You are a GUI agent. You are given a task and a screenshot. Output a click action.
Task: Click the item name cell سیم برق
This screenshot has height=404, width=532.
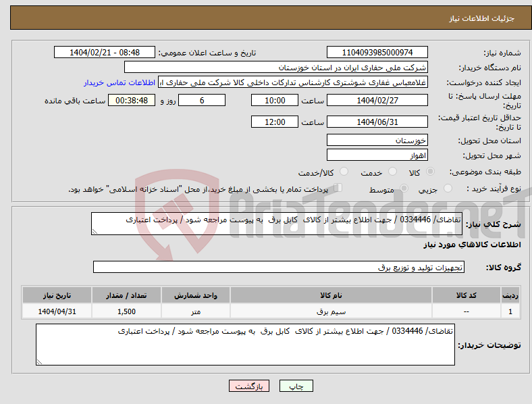[x=331, y=311]
